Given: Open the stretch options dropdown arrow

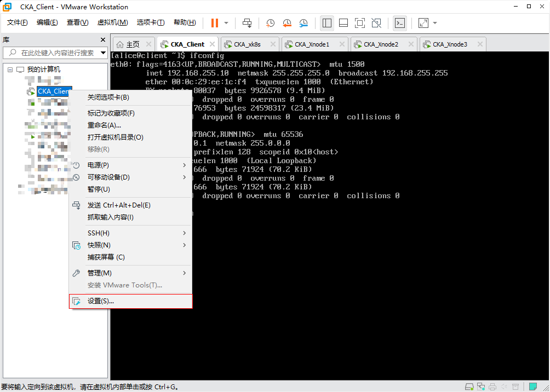Looking at the screenshot, I should coord(435,23).
